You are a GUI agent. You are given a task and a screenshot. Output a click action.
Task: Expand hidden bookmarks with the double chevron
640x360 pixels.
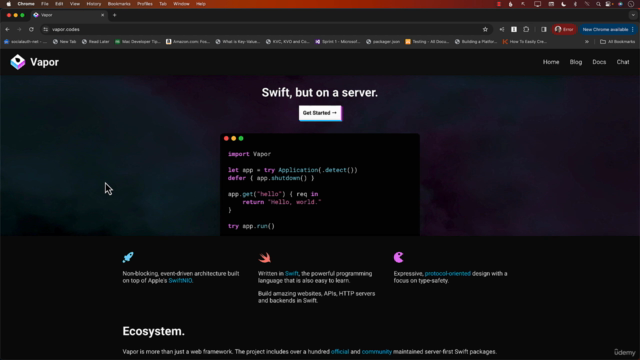tap(587, 42)
